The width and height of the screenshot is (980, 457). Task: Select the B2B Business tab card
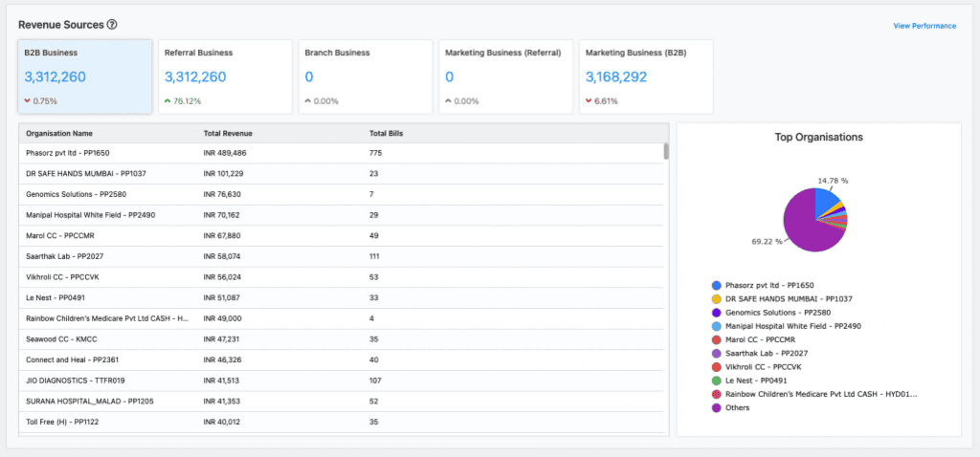coord(84,76)
